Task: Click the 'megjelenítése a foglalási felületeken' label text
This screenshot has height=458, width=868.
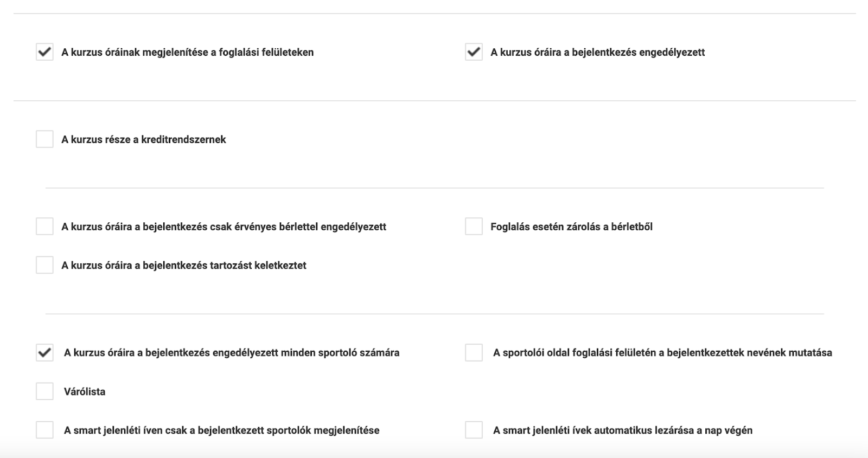Action: tap(188, 52)
